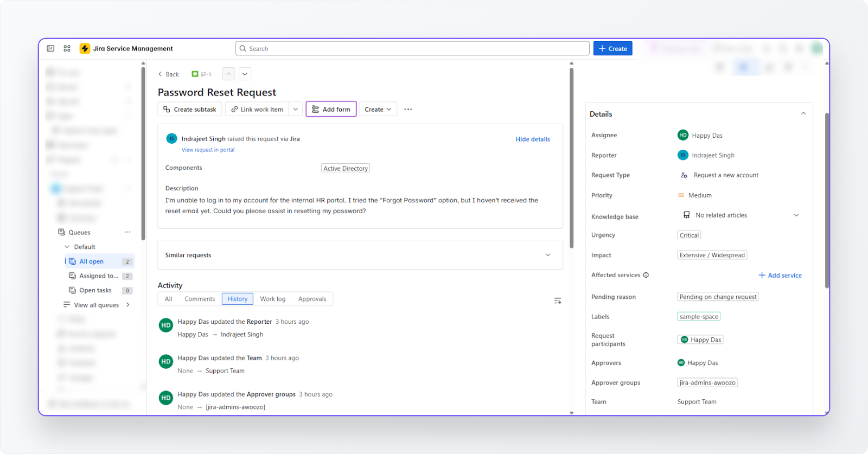Click the Jira Service Management lightning logo
This screenshot has height=454, width=868.
click(x=85, y=48)
